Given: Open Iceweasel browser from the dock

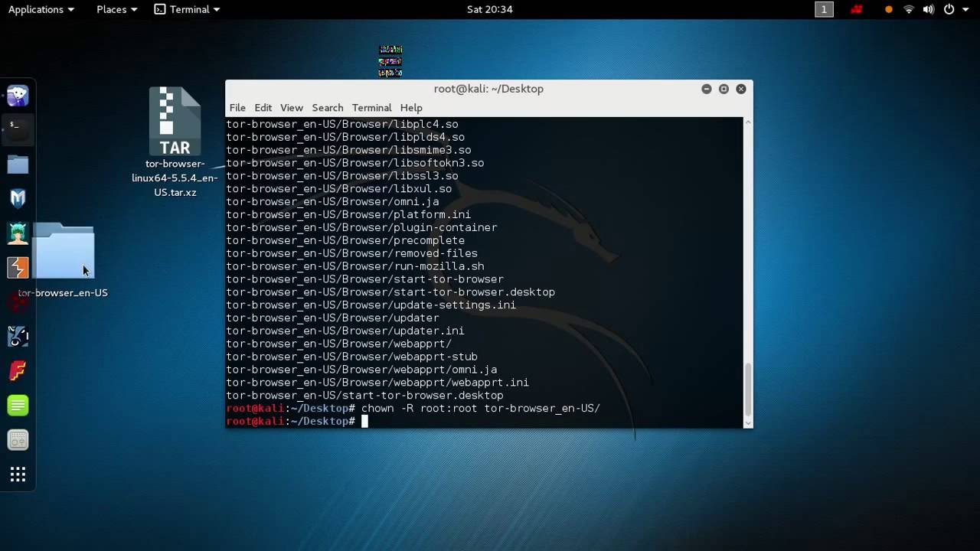Looking at the screenshot, I should click(x=18, y=96).
